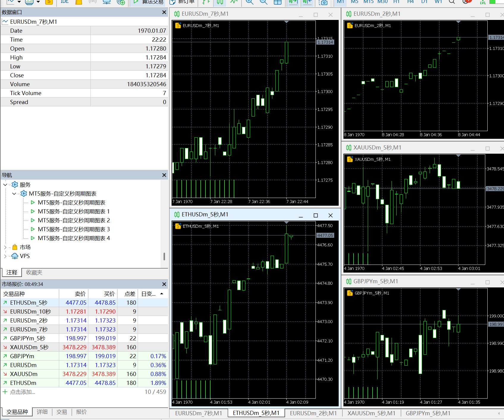Select EURUSDm_10秒 row in market watch

click(x=30, y=312)
